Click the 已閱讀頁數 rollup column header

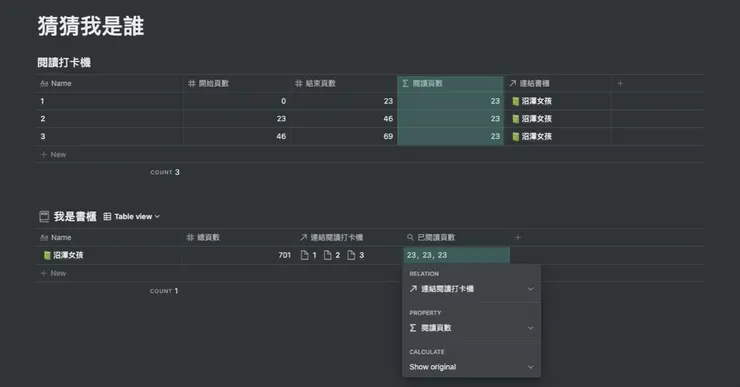click(457, 237)
